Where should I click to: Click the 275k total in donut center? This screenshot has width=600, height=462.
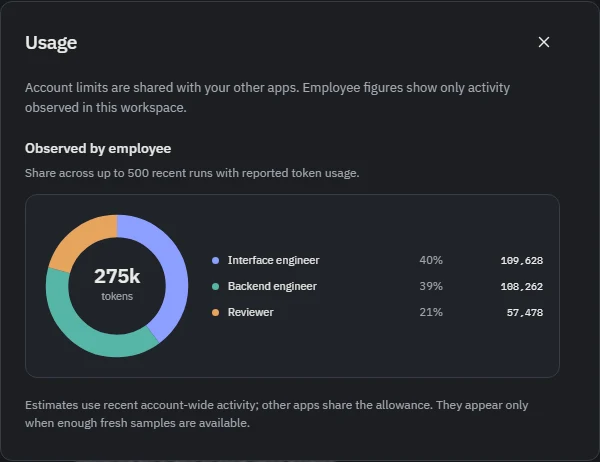[x=117, y=276]
